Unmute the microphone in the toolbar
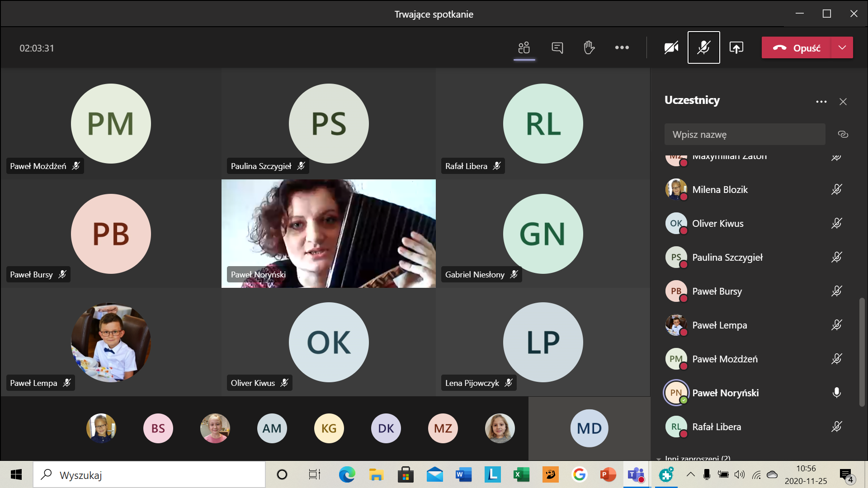868x488 pixels. click(703, 47)
